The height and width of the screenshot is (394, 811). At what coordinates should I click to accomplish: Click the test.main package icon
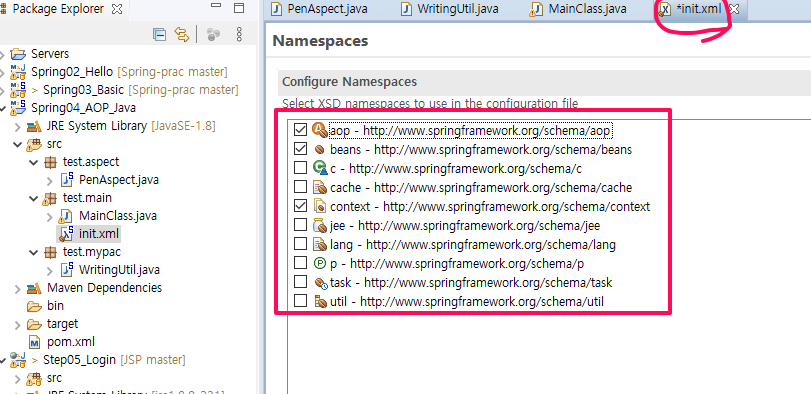50,198
